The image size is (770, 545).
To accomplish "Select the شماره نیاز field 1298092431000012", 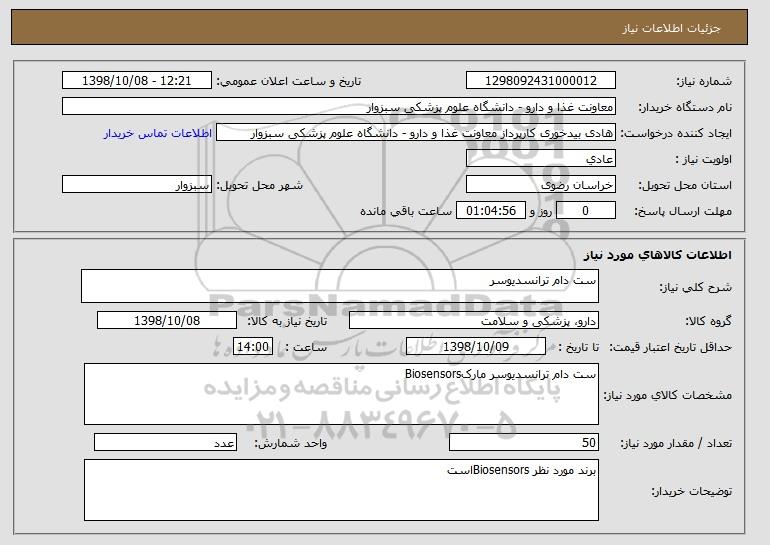I will 541,81.
